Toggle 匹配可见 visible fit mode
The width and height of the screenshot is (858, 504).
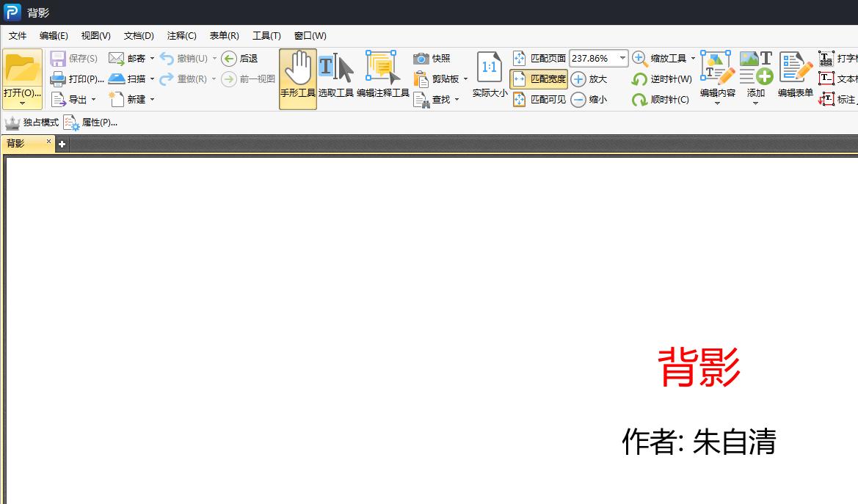539,99
